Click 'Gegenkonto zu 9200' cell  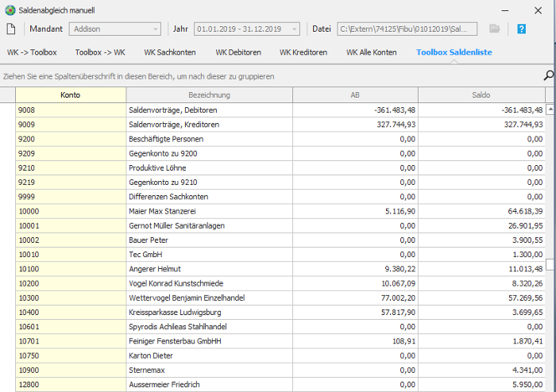tap(209, 154)
